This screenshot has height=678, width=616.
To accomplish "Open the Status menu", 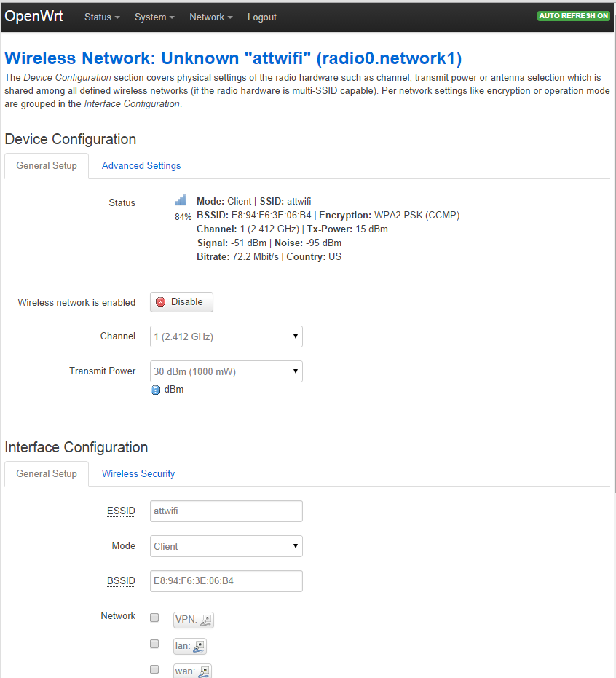I will (x=102, y=17).
